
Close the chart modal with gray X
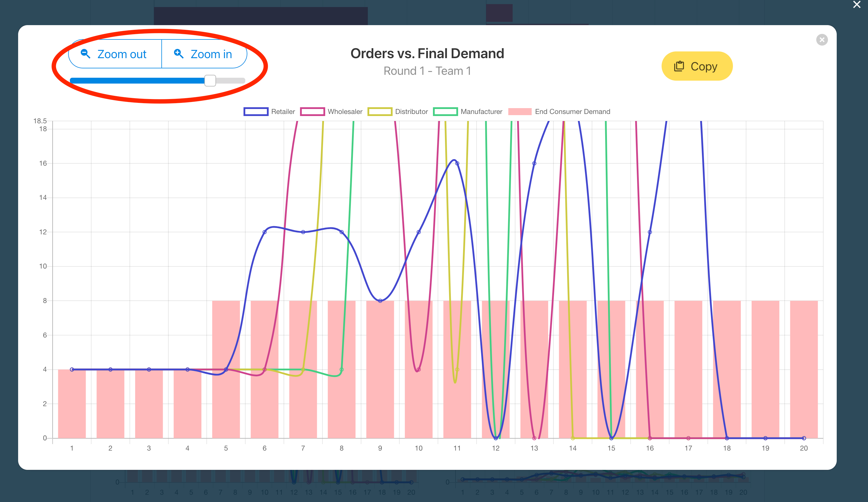[x=822, y=40]
